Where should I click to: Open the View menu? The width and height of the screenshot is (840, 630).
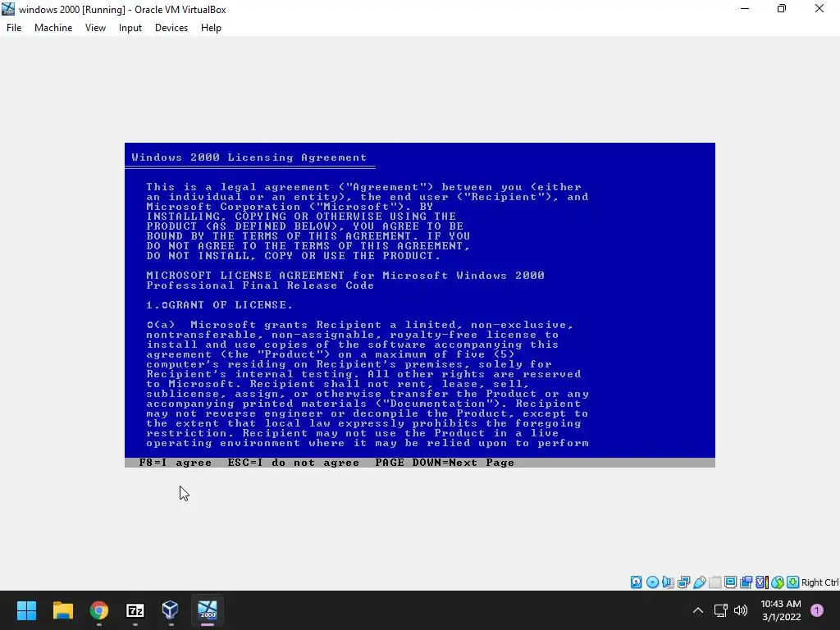95,28
